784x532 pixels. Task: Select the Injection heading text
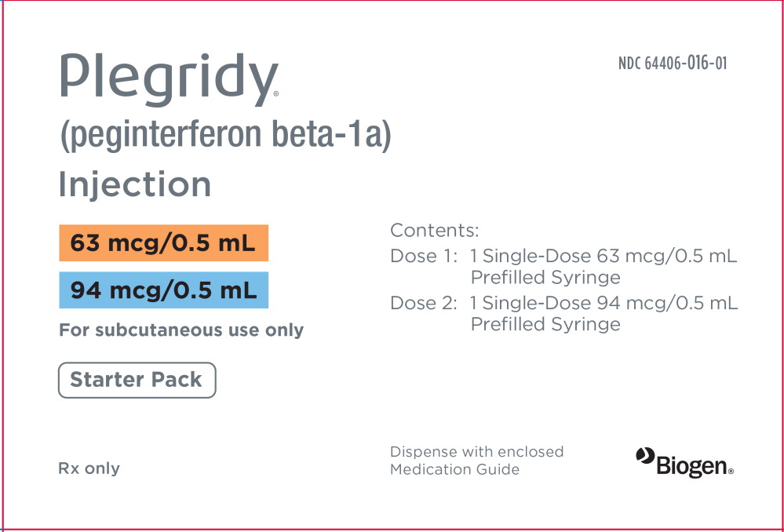(x=135, y=185)
